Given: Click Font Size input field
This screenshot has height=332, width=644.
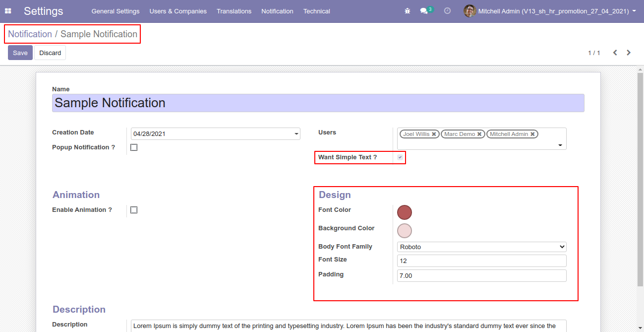Looking at the screenshot, I should pos(482,261).
